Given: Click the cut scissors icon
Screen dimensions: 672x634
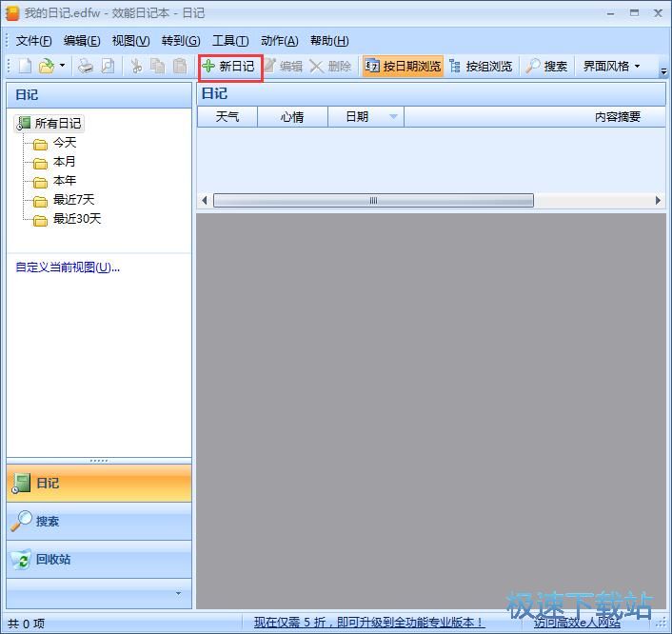Looking at the screenshot, I should pos(136,66).
